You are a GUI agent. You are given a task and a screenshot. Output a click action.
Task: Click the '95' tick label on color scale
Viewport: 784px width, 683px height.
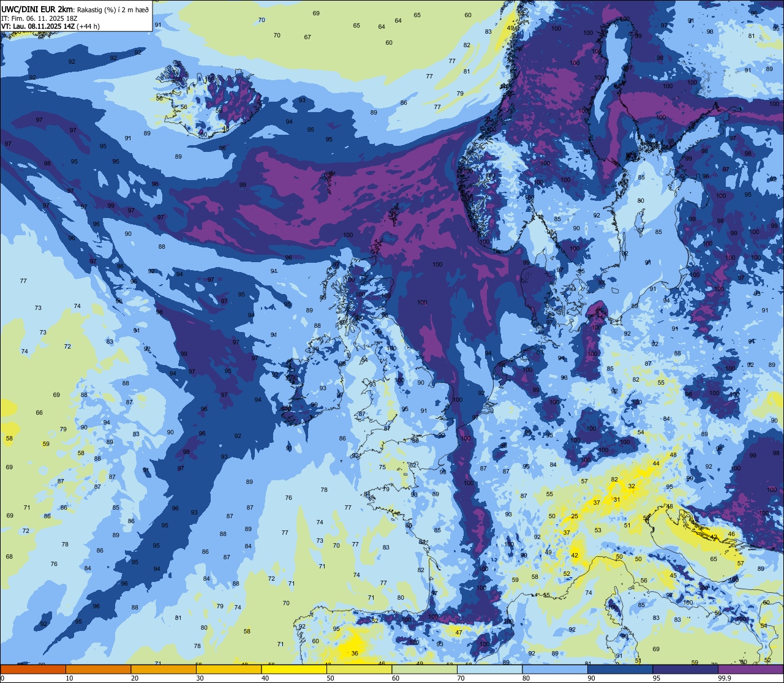[656, 678]
